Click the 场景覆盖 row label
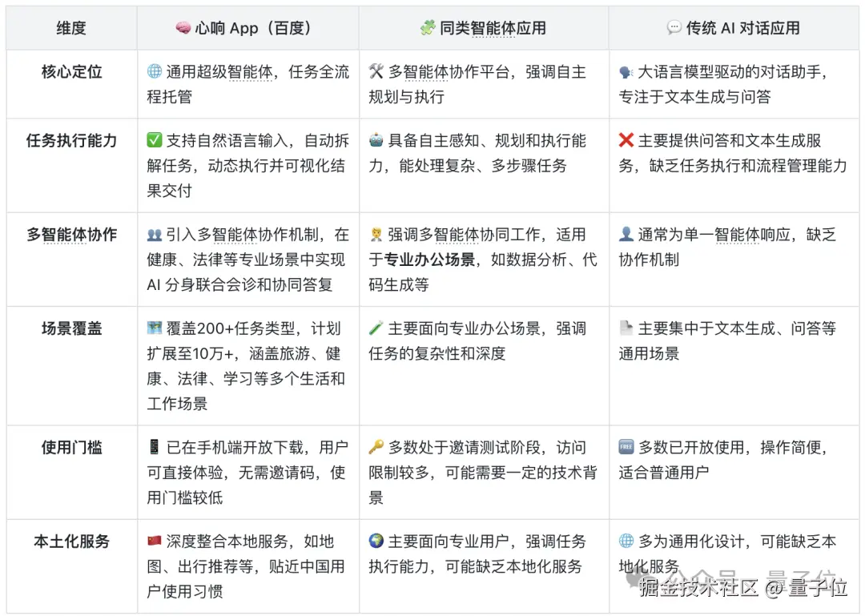 coord(72,328)
